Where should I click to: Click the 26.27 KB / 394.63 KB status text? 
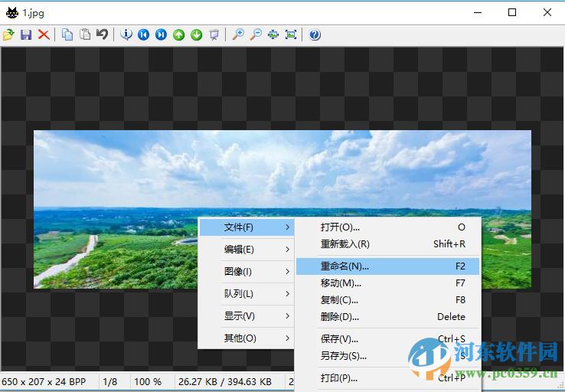(x=225, y=381)
